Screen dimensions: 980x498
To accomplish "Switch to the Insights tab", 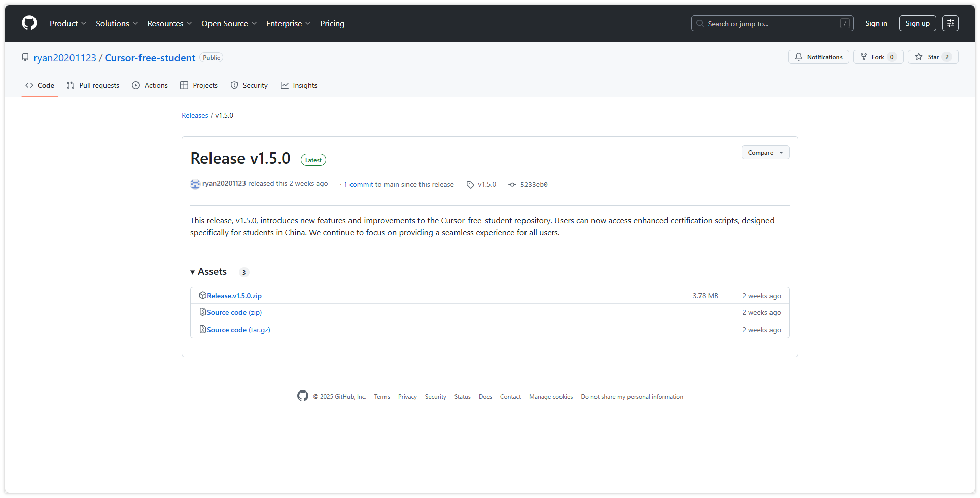I will pyautogui.click(x=299, y=85).
